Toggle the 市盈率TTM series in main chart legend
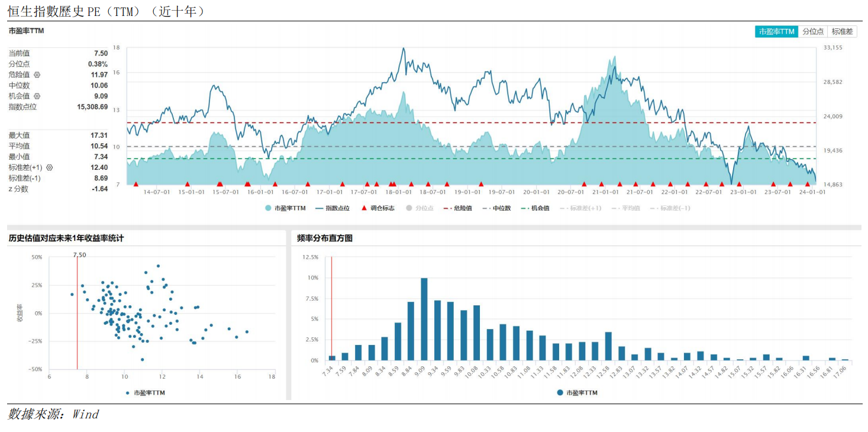The image size is (868, 432). [x=286, y=208]
